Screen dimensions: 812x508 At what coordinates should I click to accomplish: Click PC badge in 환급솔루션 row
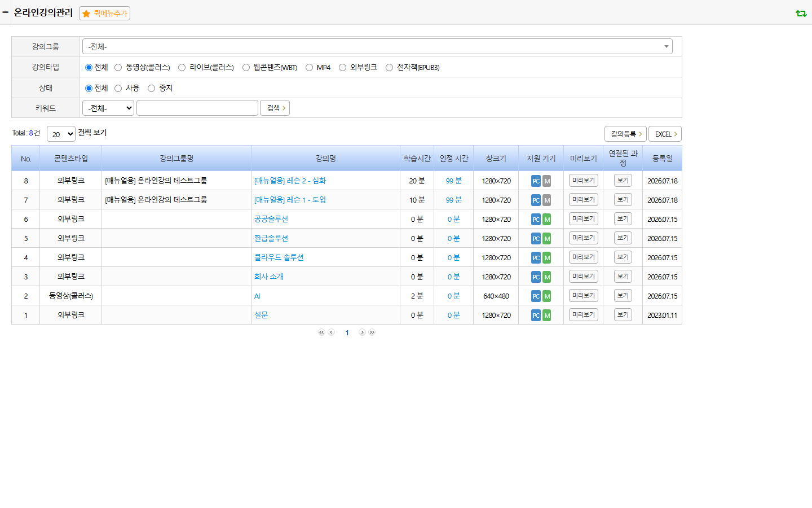536,239
